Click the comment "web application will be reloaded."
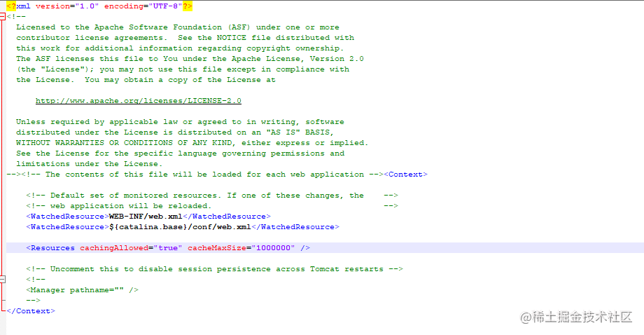The image size is (644, 335). pyautogui.click(x=212, y=206)
